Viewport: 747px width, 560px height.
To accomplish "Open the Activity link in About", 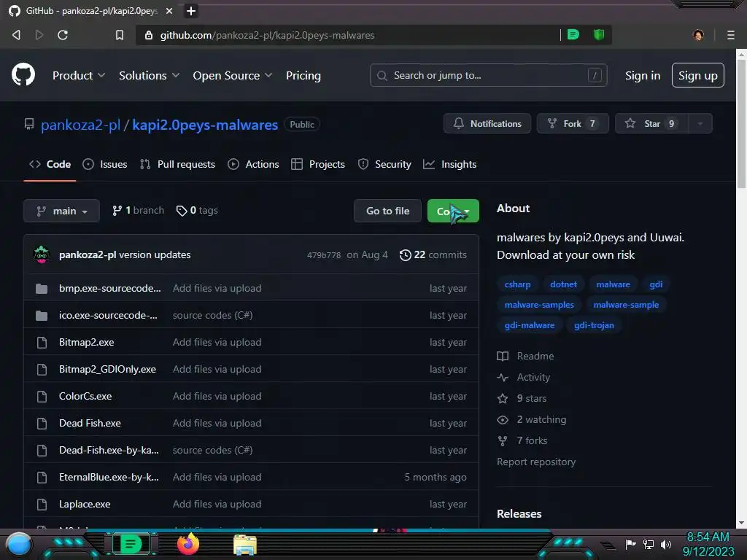I will [x=524, y=377].
